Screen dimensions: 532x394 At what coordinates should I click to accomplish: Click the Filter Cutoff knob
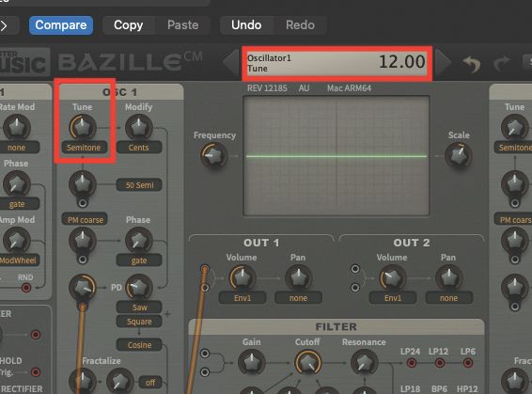pos(307,362)
